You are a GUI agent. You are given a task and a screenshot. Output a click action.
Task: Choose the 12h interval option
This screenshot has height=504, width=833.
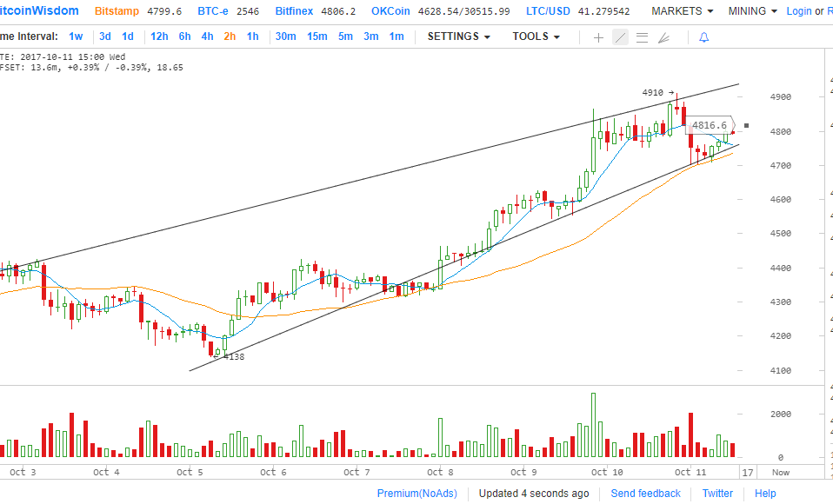coord(159,36)
